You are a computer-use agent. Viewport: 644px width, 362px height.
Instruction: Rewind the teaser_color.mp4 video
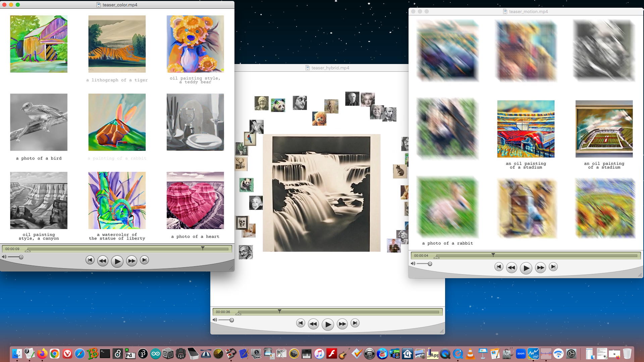103,261
